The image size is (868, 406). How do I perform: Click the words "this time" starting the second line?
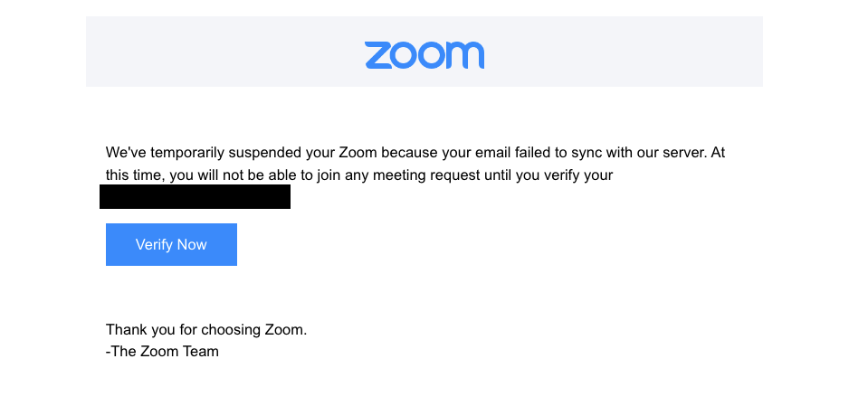[133, 175]
